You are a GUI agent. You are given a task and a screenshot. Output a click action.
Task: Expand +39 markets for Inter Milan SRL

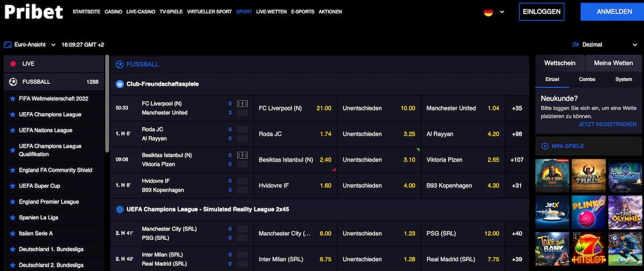517,260
